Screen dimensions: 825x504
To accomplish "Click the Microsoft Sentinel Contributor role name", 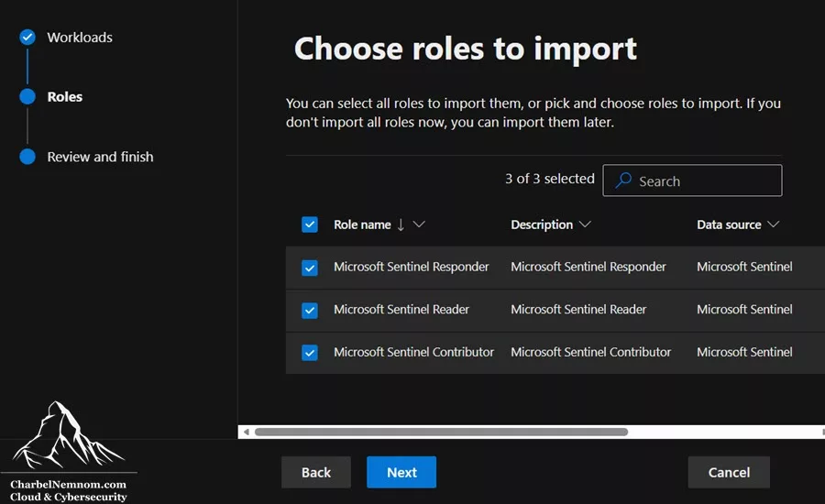I will (413, 352).
